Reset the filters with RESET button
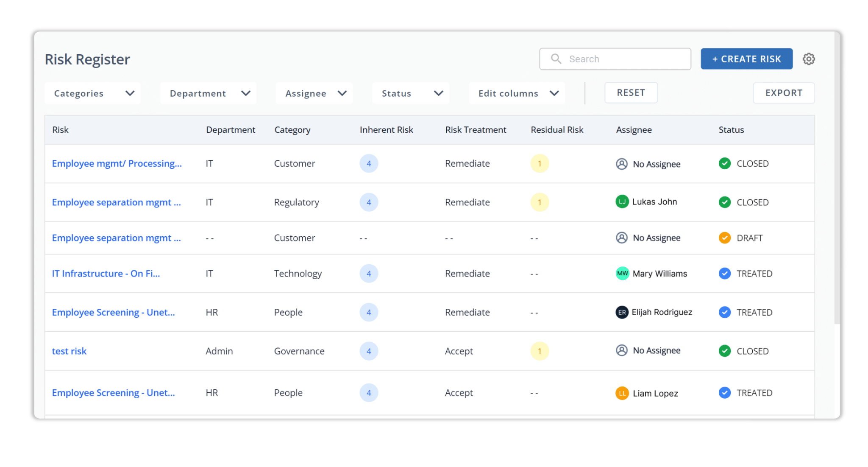868x467 pixels. click(x=631, y=93)
